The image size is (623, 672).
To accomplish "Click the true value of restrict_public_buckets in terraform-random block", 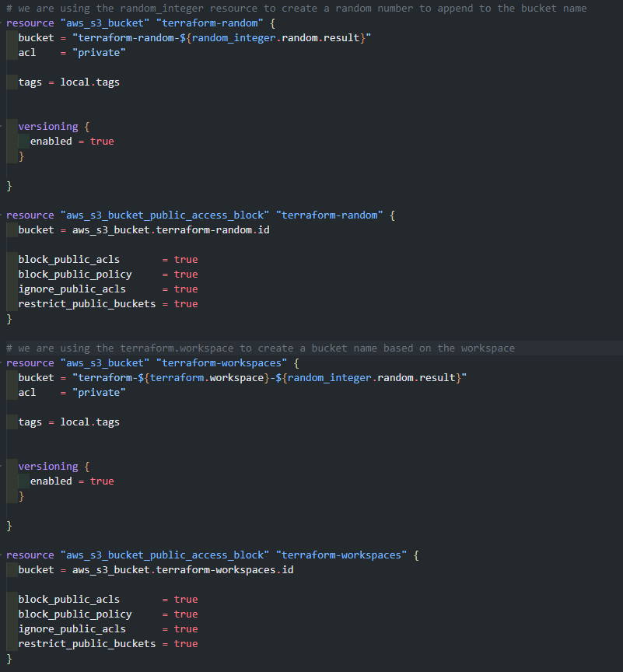I will (x=186, y=304).
